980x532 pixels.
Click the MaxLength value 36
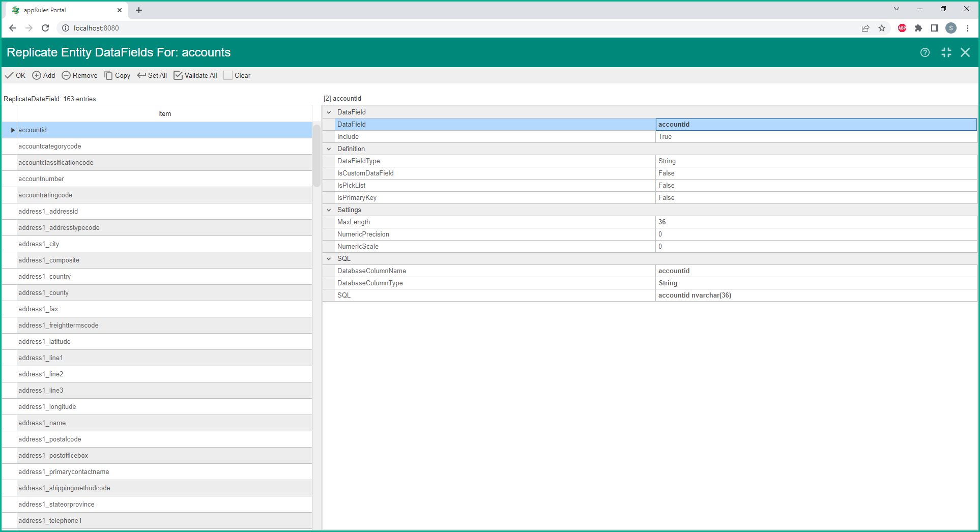pyautogui.click(x=816, y=222)
